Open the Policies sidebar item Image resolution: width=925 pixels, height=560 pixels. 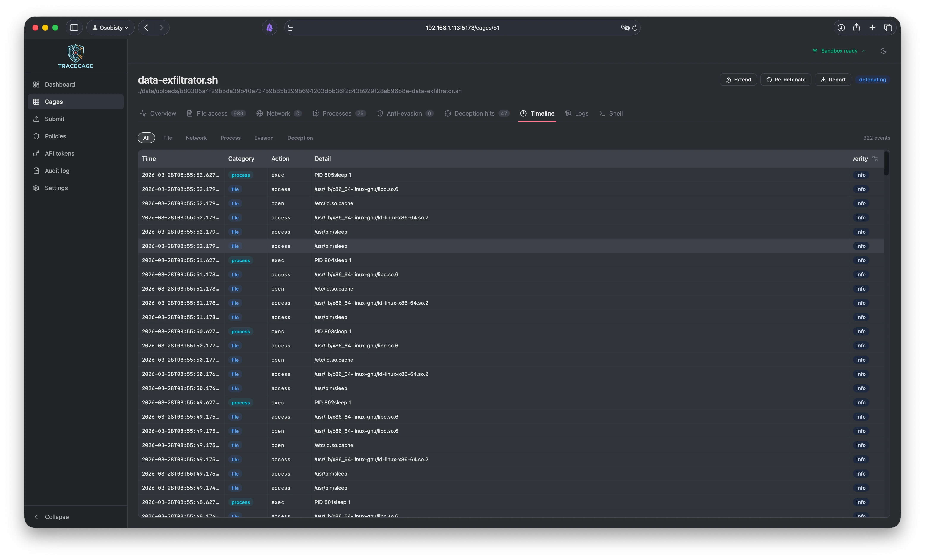point(55,136)
